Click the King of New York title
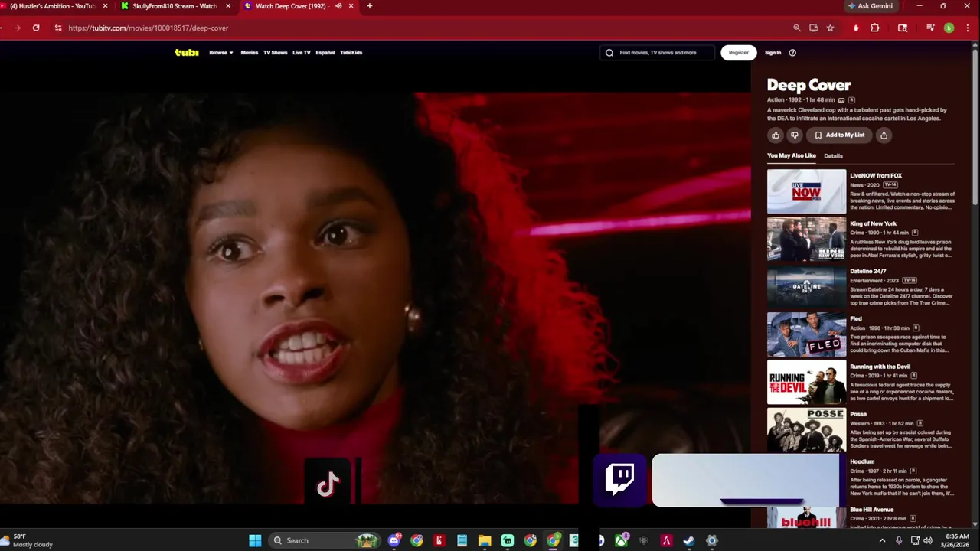 click(x=873, y=223)
